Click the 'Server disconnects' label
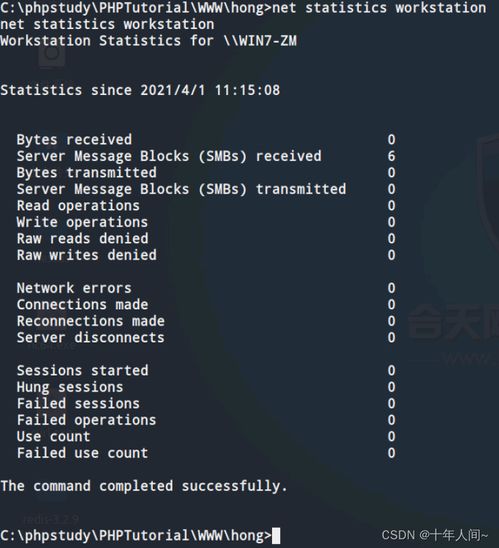Image resolution: width=499 pixels, height=548 pixels. [x=91, y=338]
